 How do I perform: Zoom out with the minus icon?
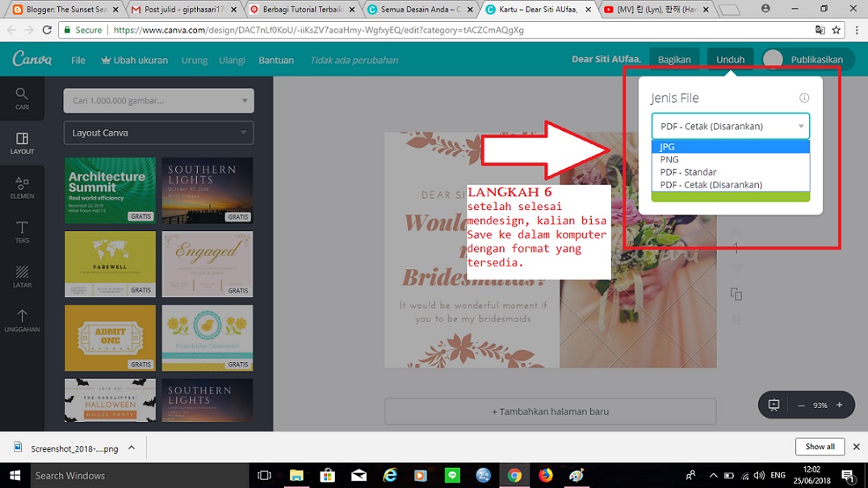pyautogui.click(x=801, y=406)
